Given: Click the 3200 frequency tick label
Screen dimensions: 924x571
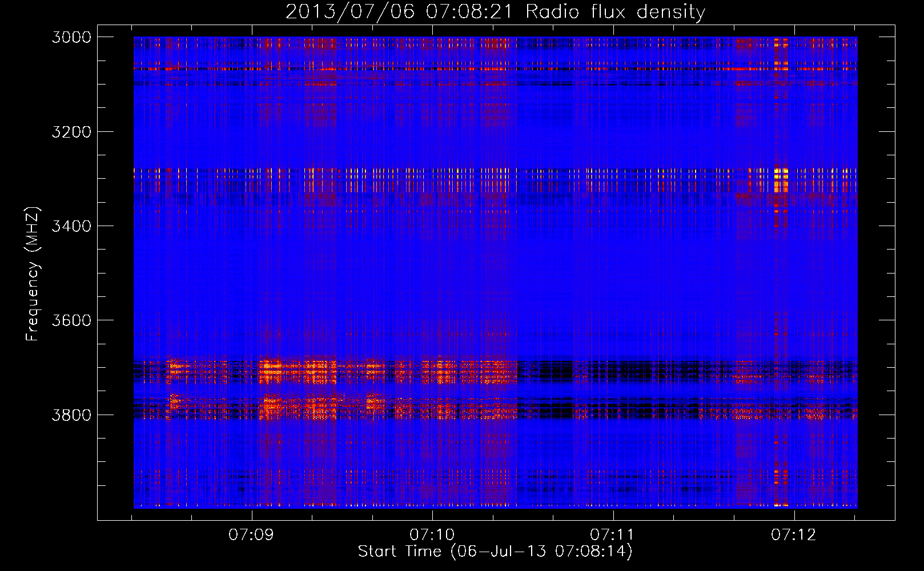Looking at the screenshot, I should click(x=71, y=132).
